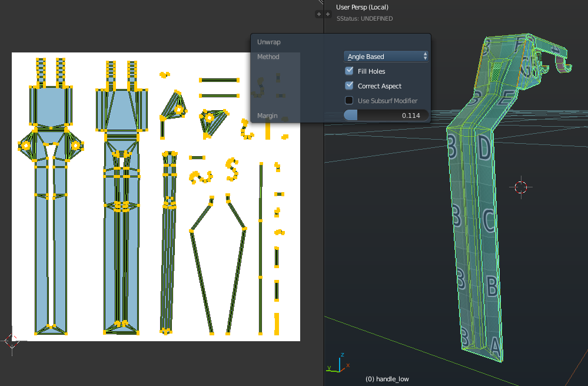Viewport: 588px width, 386px height.
Task: Click the User Persp (Local) viewport label
Action: point(362,7)
